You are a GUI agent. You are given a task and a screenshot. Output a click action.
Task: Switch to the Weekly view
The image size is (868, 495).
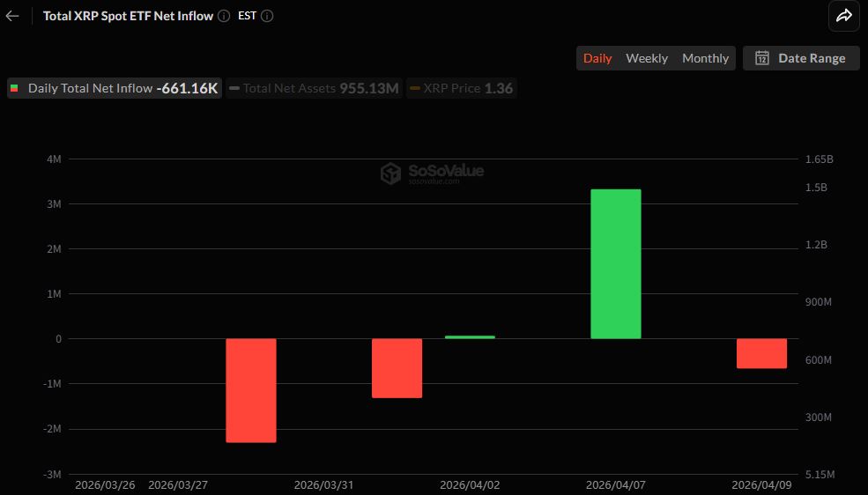pyautogui.click(x=647, y=58)
